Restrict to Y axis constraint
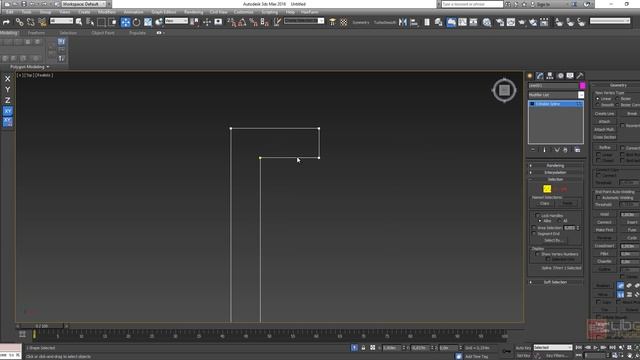The width and height of the screenshot is (640, 360). pos(7,89)
